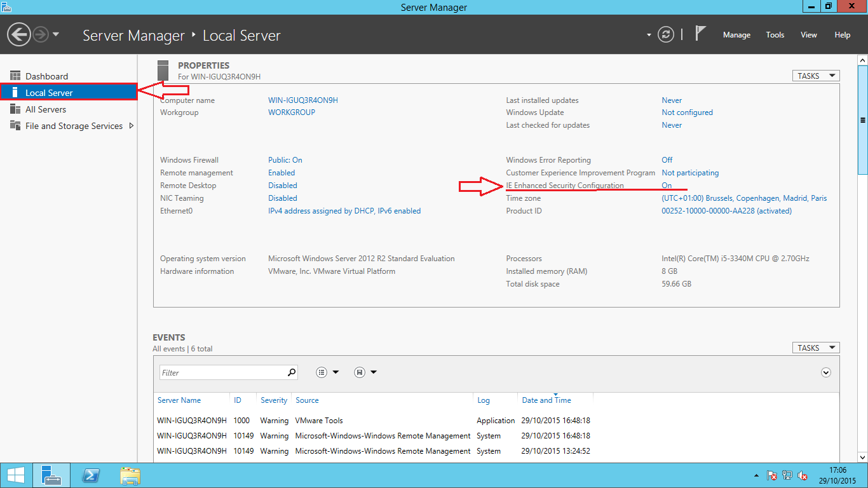Open the Manage menu
This screenshot has height=488, width=868.
click(736, 35)
